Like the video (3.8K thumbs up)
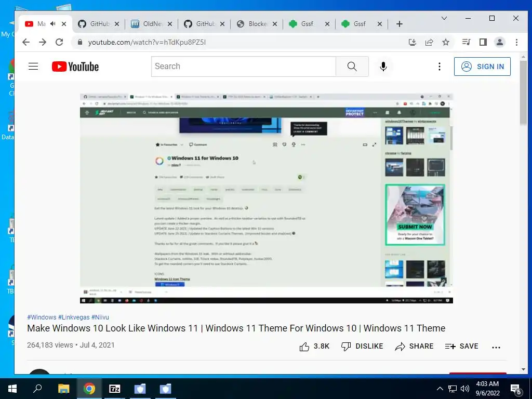The height and width of the screenshot is (399, 532). tap(314, 346)
